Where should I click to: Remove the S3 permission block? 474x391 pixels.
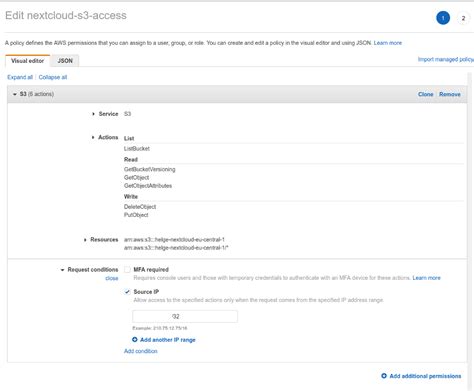pos(450,94)
